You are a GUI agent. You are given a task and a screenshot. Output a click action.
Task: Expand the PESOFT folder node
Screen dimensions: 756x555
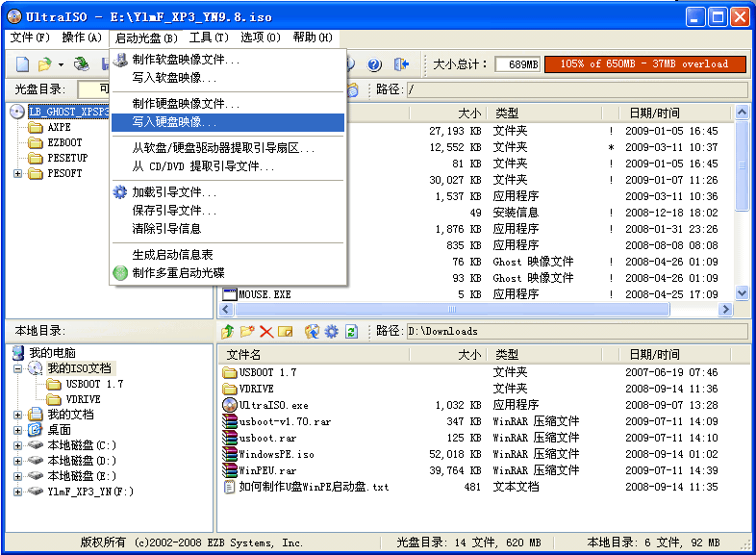[x=18, y=173]
